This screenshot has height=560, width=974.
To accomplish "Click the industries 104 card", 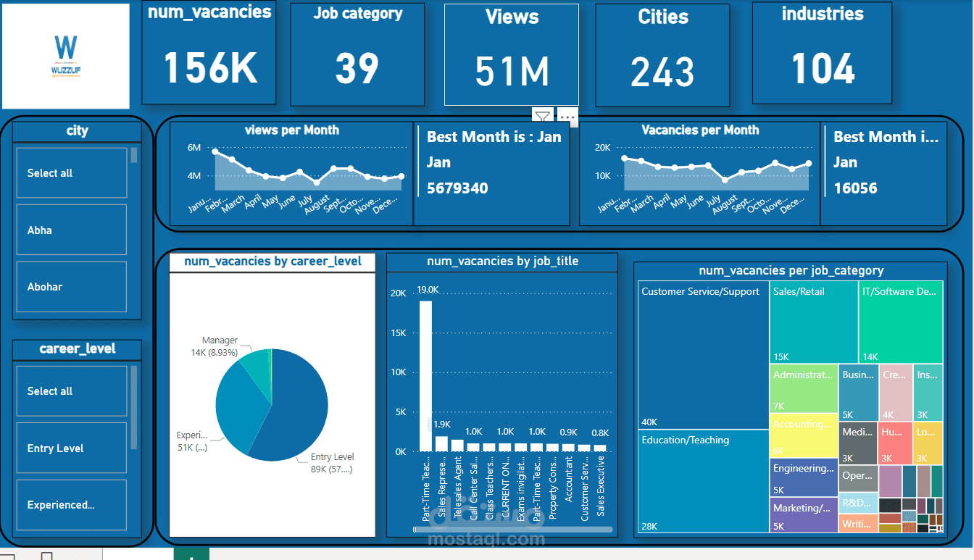I will click(822, 53).
